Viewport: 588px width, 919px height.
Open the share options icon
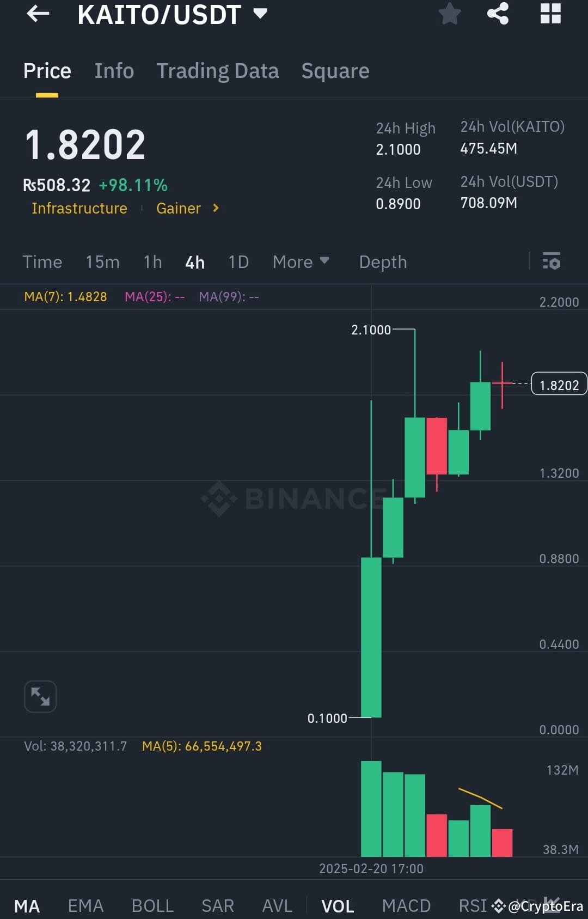(497, 15)
